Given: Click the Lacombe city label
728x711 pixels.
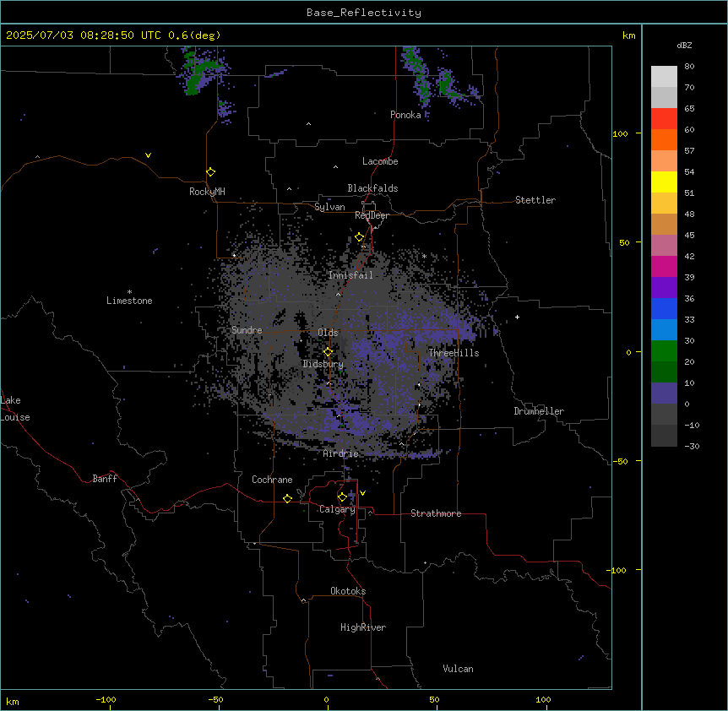Looking at the screenshot, I should (380, 161).
